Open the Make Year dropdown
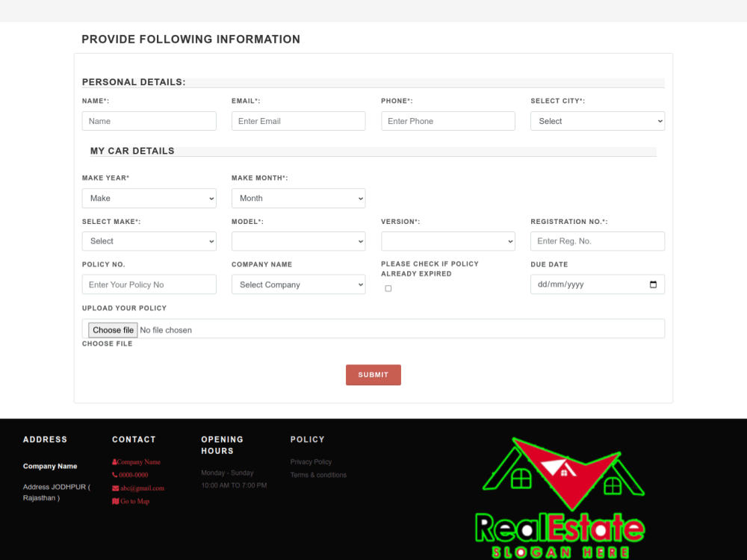The height and width of the screenshot is (560, 747). (149, 198)
